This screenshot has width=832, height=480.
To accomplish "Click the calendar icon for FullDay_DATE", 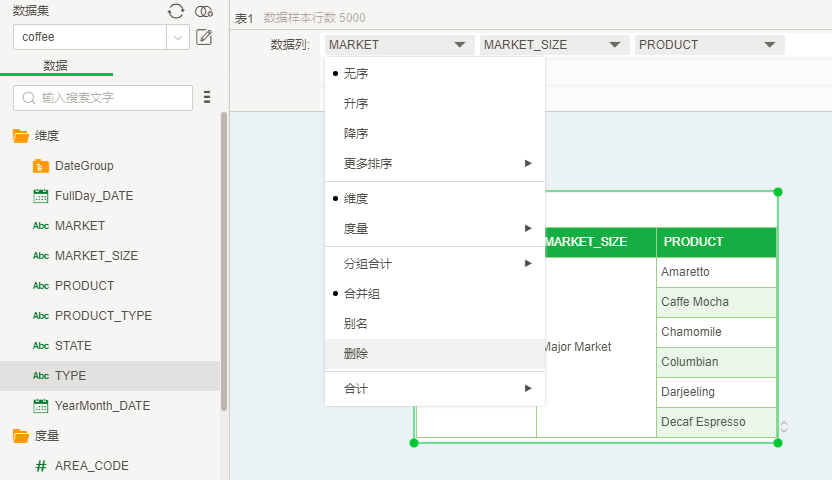I will (41, 196).
